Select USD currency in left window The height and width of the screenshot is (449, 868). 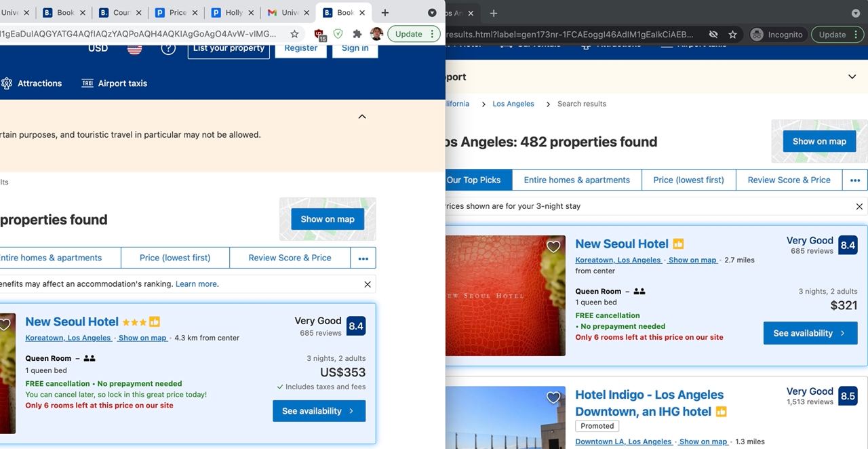click(98, 48)
